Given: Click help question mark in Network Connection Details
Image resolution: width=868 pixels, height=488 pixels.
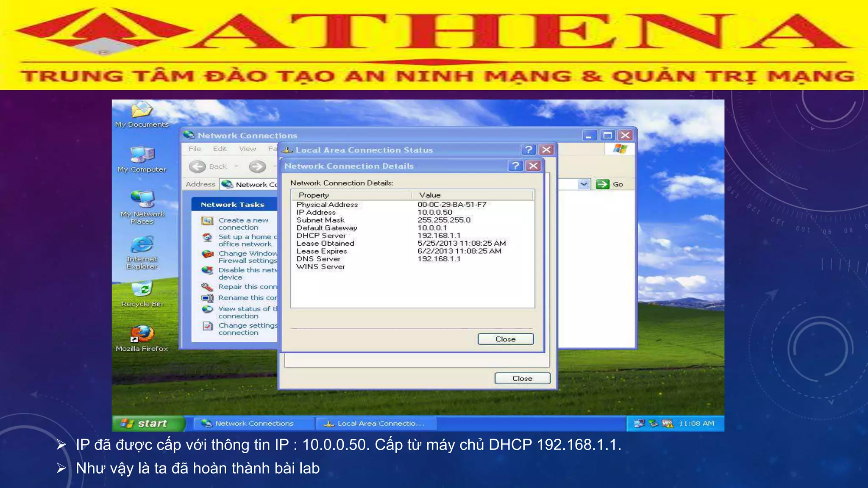Looking at the screenshot, I should (515, 166).
